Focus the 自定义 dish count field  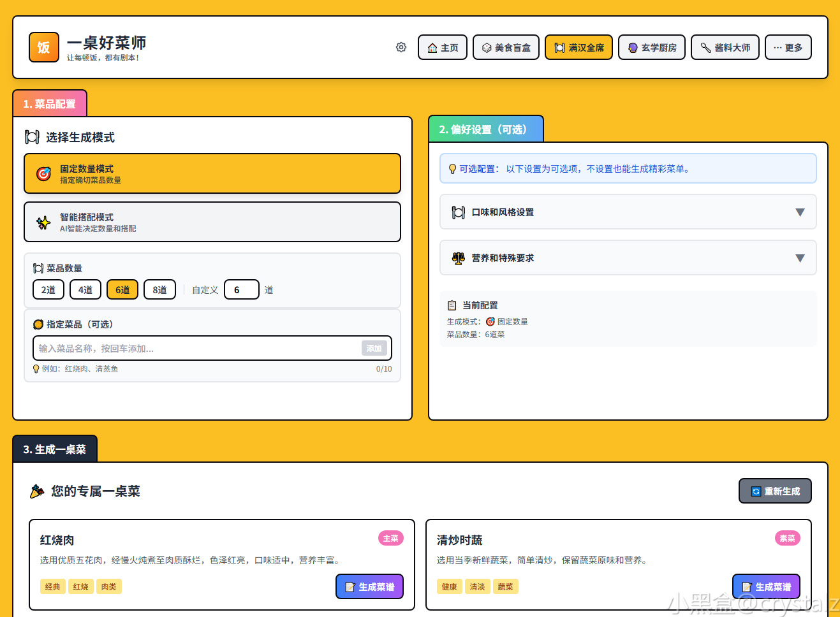pyautogui.click(x=242, y=289)
